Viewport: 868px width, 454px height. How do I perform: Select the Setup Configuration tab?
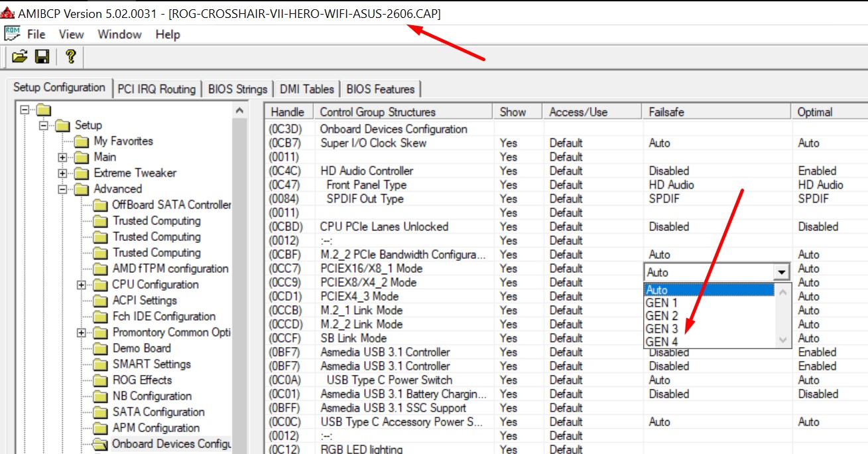59,88
